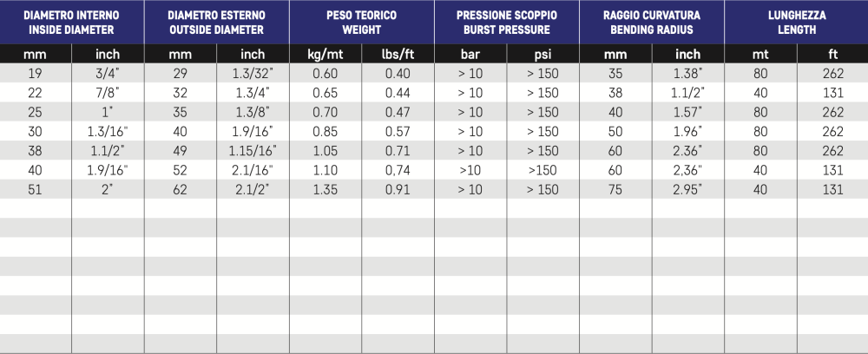
Task: Click the Peso Teorico Weight column header
Action: [362, 22]
